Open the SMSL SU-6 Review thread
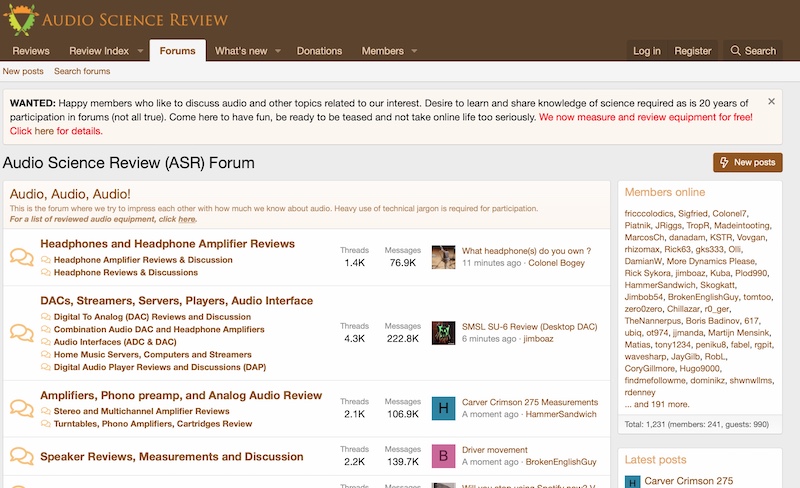Viewport: 800px width, 488px height. [530, 327]
